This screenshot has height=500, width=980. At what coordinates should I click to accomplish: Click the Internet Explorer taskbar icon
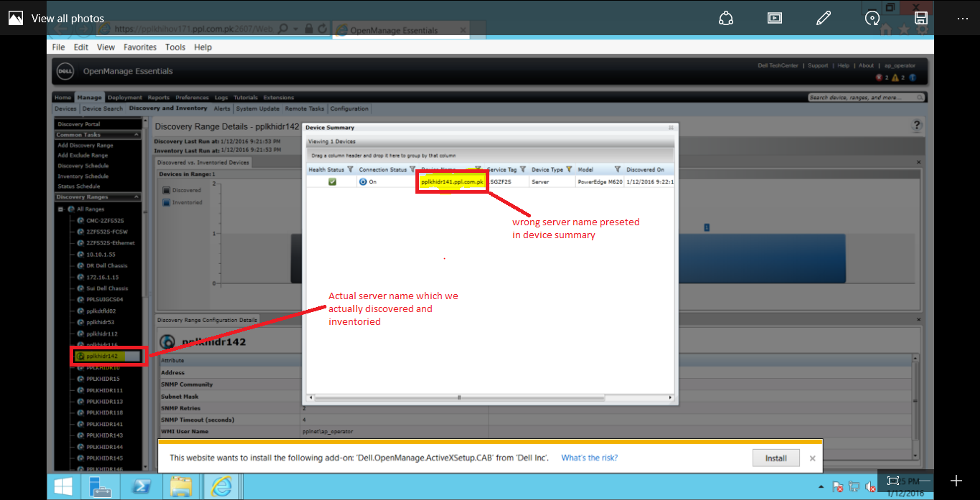(x=220, y=487)
